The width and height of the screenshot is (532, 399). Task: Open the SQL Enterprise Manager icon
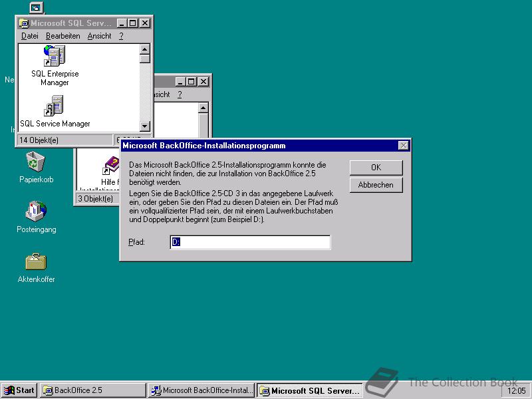[x=55, y=56]
